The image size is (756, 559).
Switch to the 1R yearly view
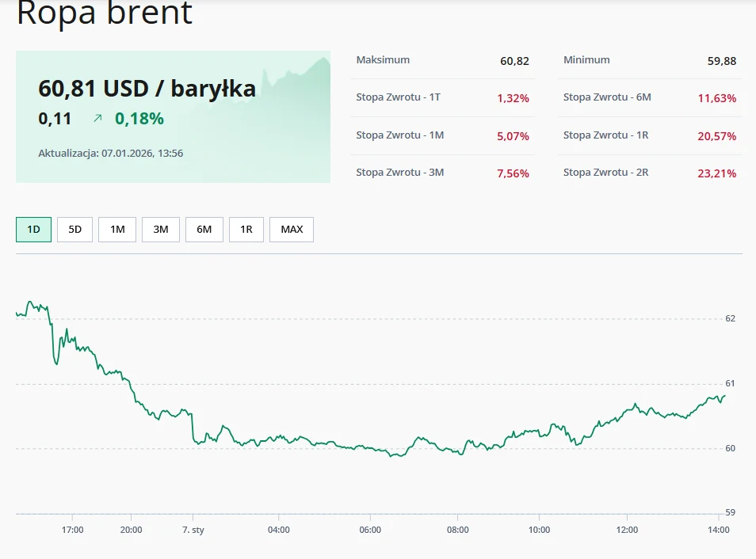[246, 229]
